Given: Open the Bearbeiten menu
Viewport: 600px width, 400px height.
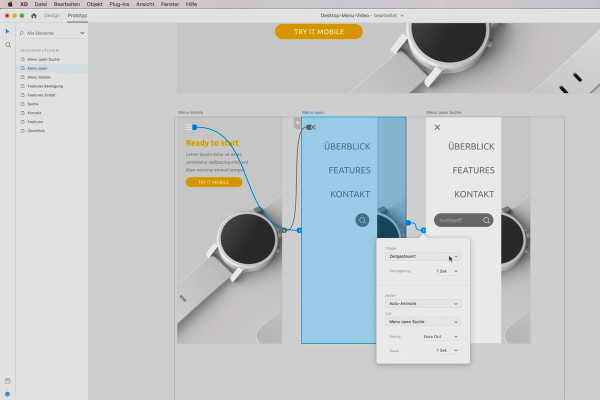Looking at the screenshot, I should 67,4.
